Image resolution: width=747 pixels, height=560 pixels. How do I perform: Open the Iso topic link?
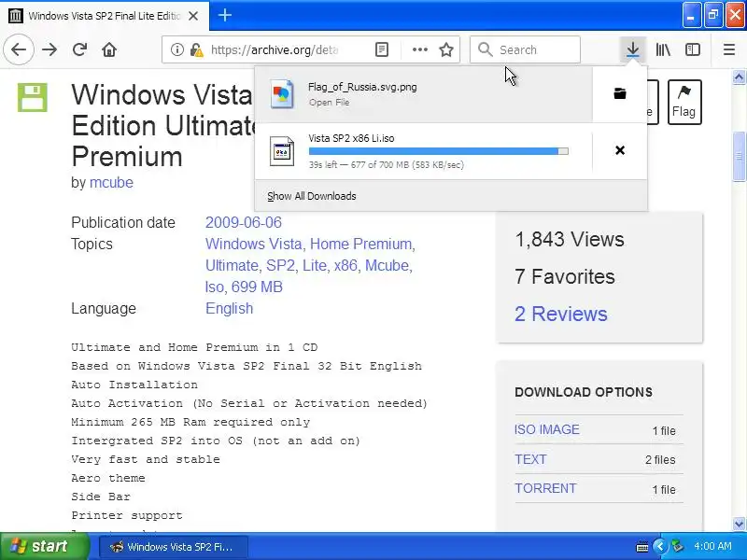214,287
